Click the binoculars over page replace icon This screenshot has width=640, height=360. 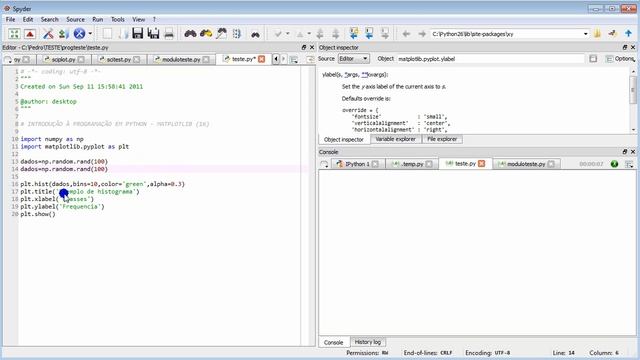(222, 34)
